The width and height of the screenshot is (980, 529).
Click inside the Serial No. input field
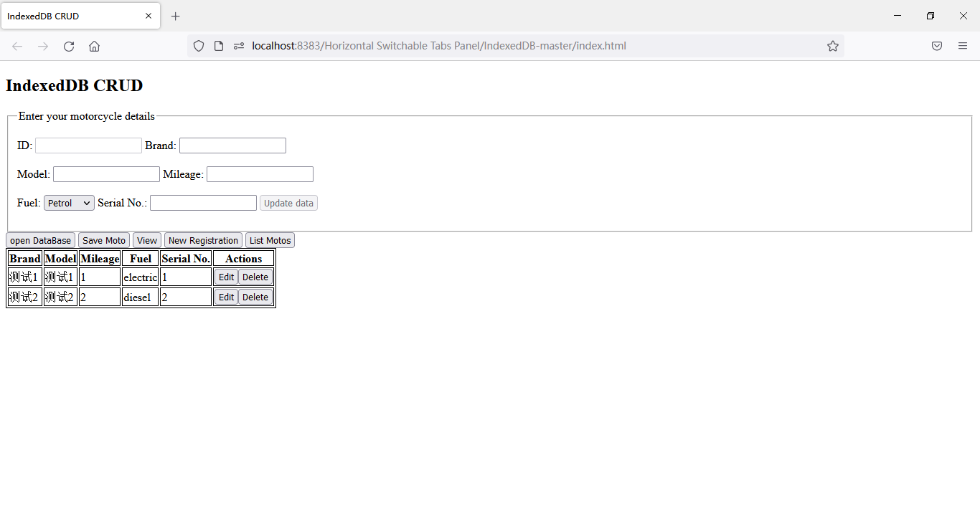[x=202, y=202]
